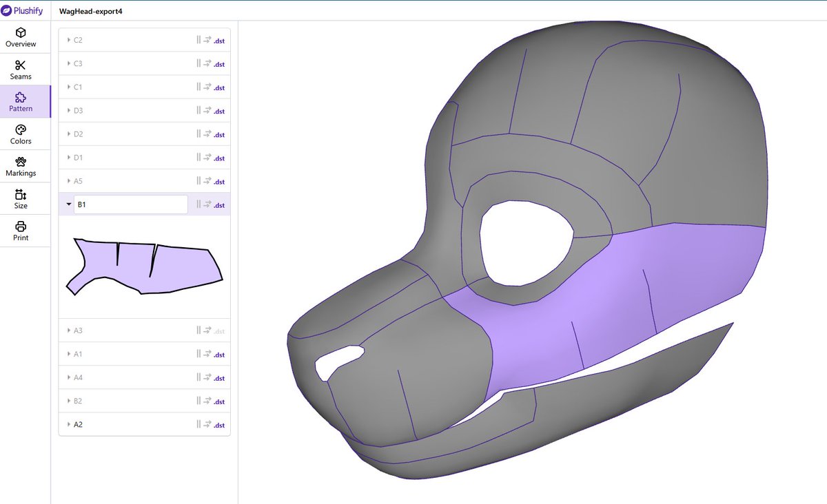Download the .dst file for D1
The height and width of the screenshot is (504, 827).
(219, 158)
